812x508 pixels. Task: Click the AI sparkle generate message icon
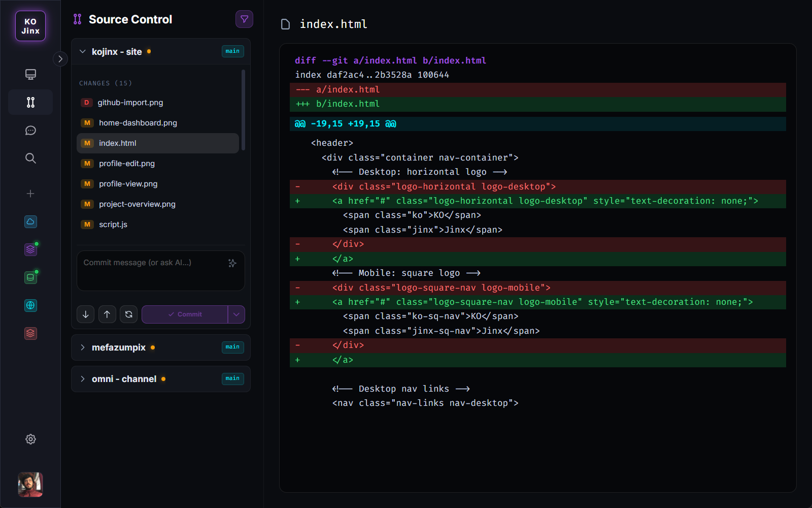[x=232, y=263]
